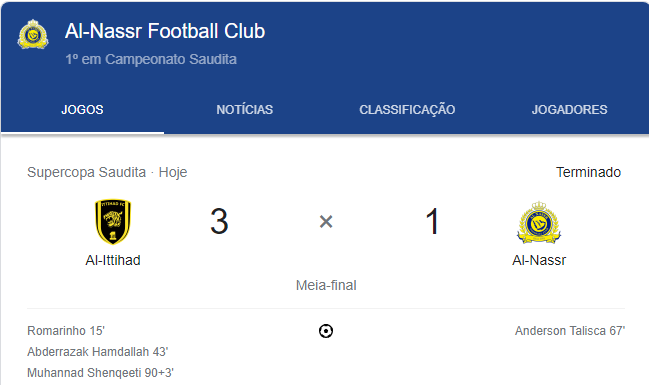Open the Classificação tab

tap(407, 110)
